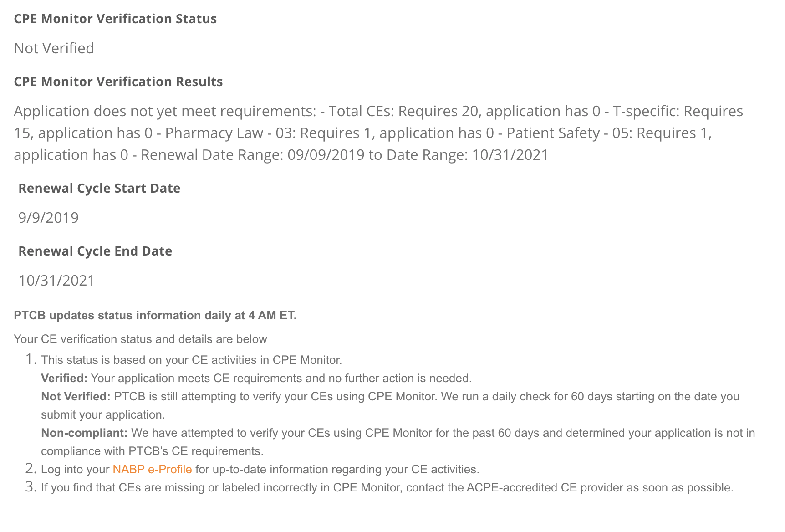
Task: Click list item three about missing CEs
Action: click(387, 488)
